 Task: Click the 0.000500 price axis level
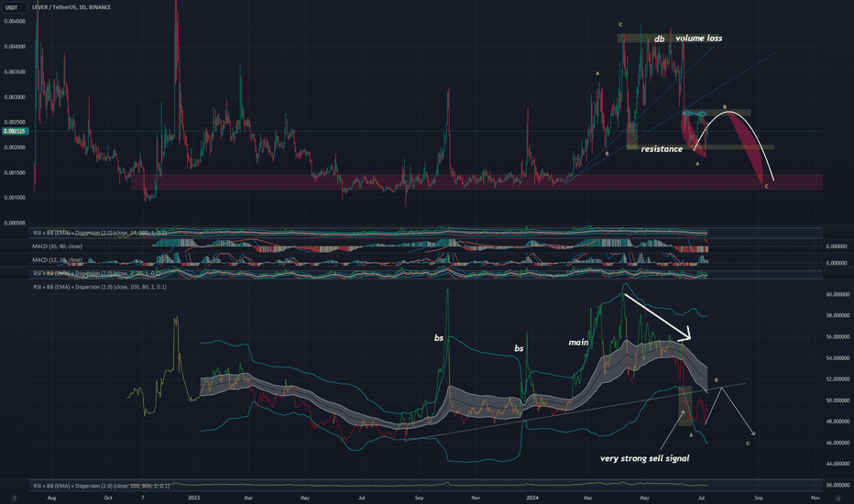coord(15,223)
